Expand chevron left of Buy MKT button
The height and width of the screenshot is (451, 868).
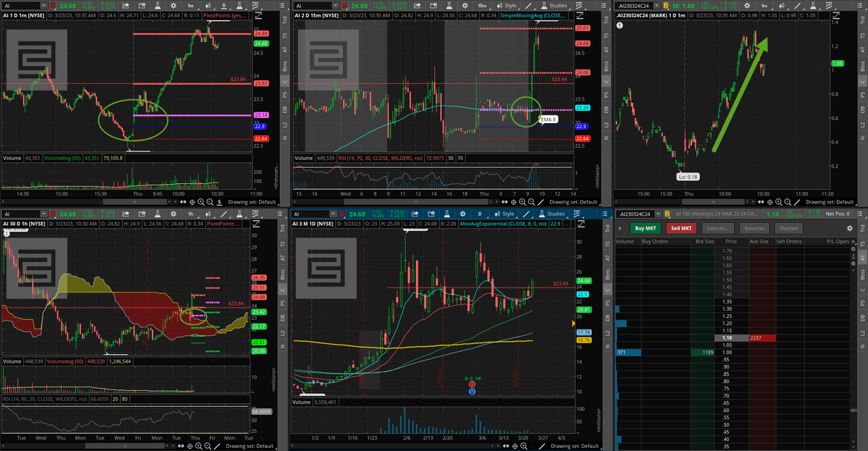pyautogui.click(x=620, y=228)
